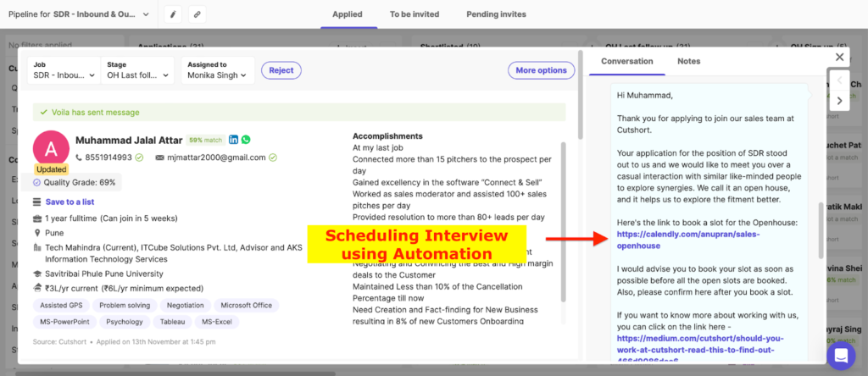
Task: Click the verified check beside phone number
Action: pos(139,158)
